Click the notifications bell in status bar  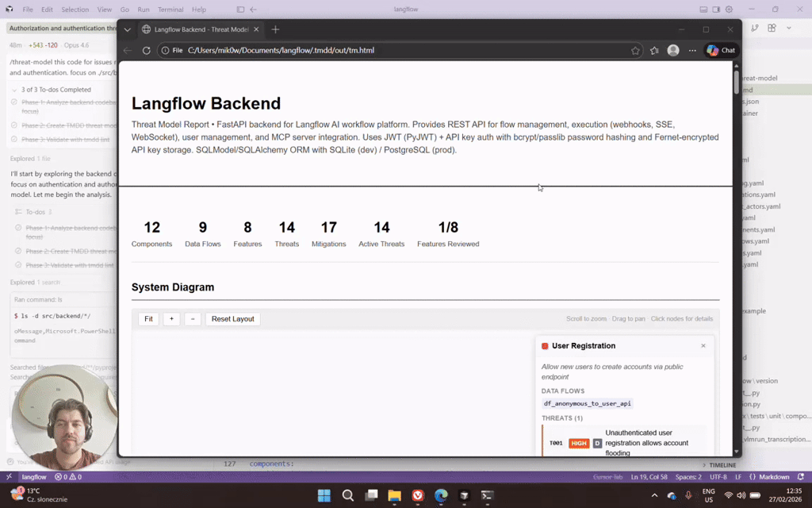801,477
